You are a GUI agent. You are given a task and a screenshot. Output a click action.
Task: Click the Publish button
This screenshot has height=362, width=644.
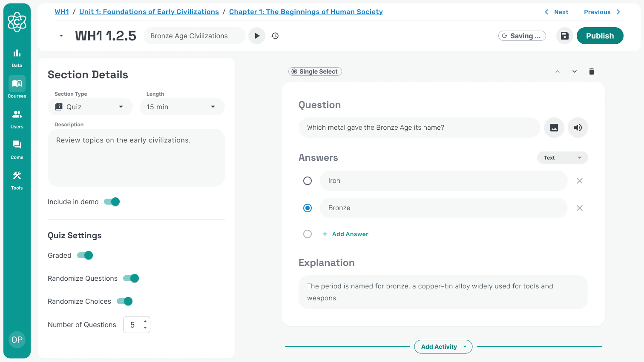[600, 36]
